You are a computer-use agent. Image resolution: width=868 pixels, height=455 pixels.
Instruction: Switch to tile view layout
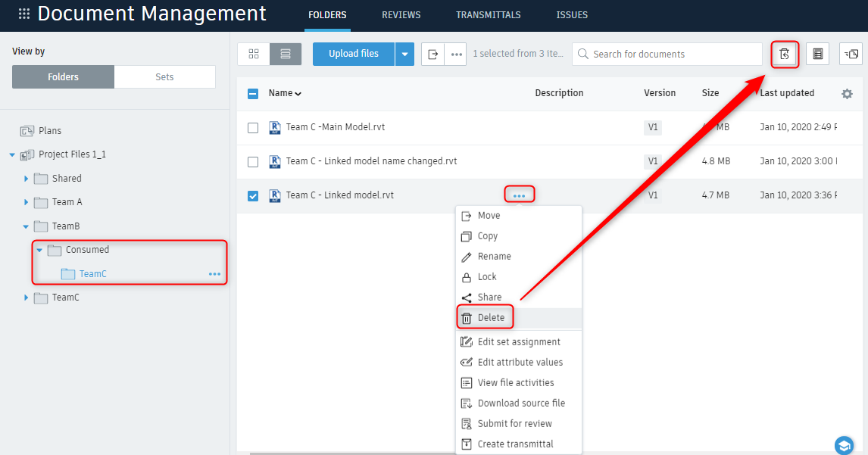coord(253,54)
